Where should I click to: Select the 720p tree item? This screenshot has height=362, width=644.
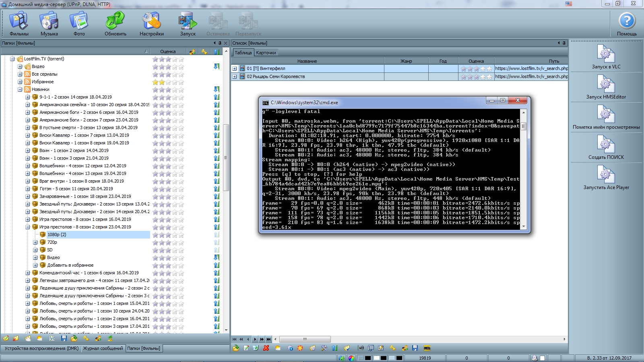[x=52, y=242]
